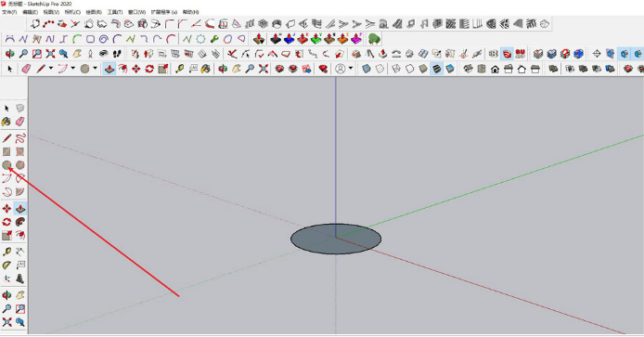Viewport: 644px width, 337px height.
Task: Select the Position Camera tool
Action: pyautogui.click(x=90, y=54)
